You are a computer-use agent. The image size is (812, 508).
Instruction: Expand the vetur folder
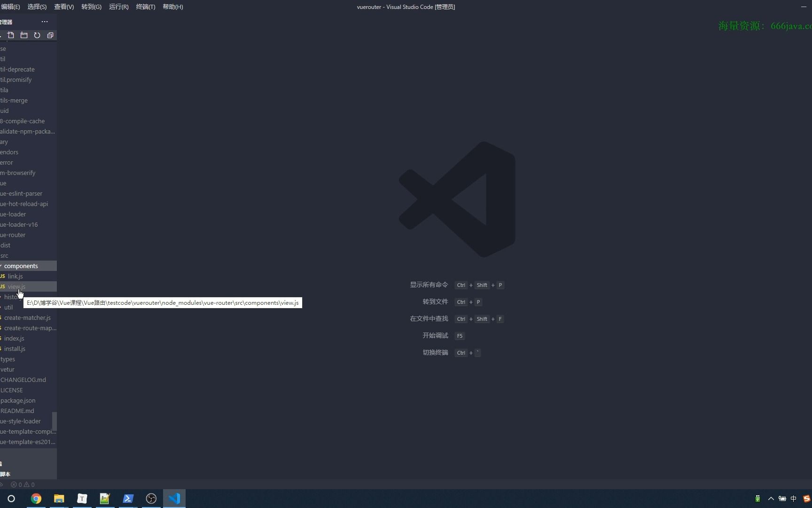click(28, 369)
